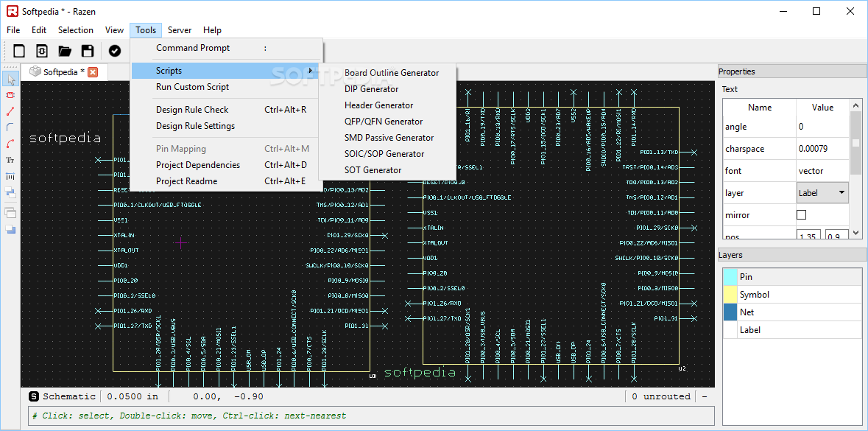Click the Softpedia document tab

(x=64, y=71)
